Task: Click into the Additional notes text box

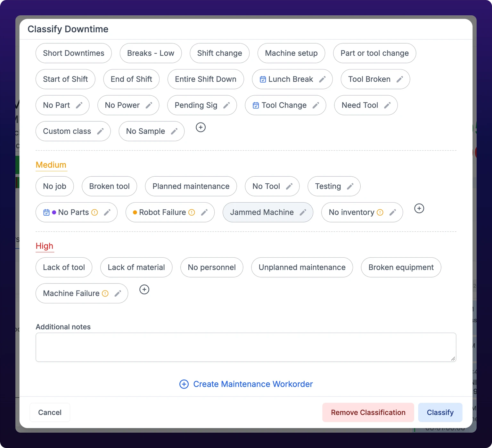Action: tap(246, 347)
